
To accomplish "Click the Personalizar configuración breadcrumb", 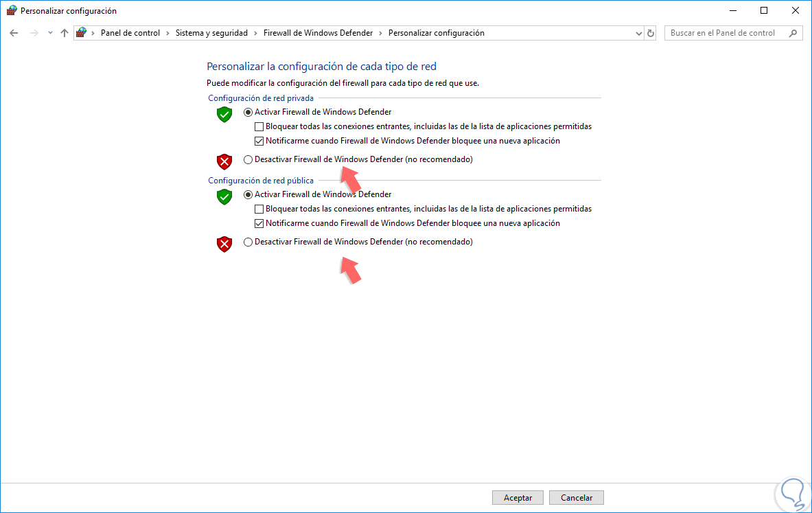I will pos(436,33).
